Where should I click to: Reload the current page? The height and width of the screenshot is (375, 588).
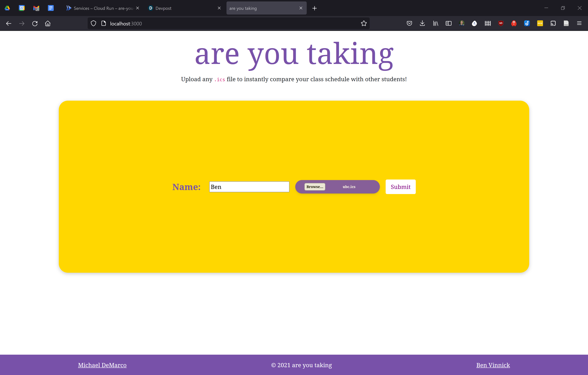[35, 23]
